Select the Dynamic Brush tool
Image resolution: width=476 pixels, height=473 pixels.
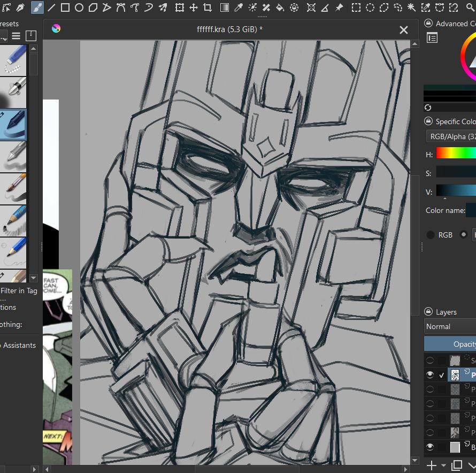point(149,7)
